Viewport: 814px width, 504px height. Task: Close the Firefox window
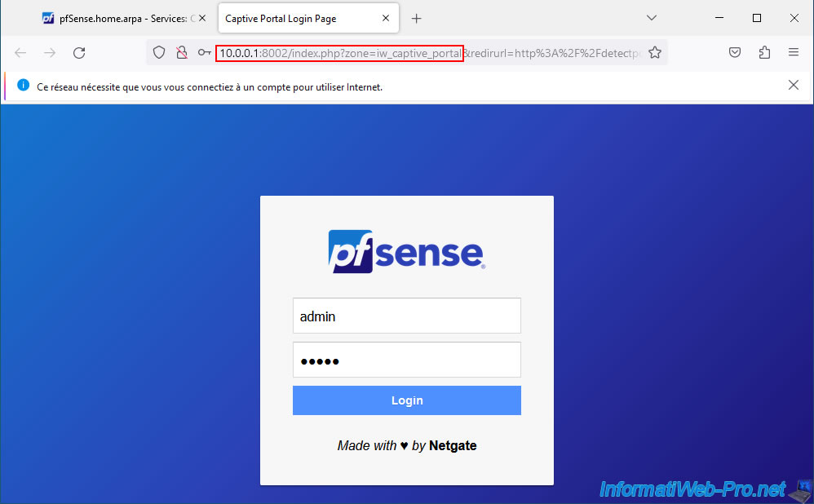794,18
